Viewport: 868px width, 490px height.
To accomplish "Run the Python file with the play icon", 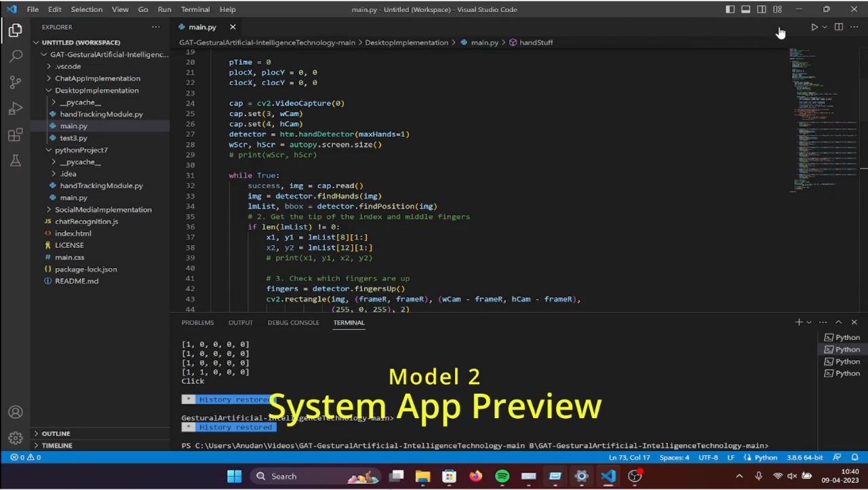I will (814, 27).
